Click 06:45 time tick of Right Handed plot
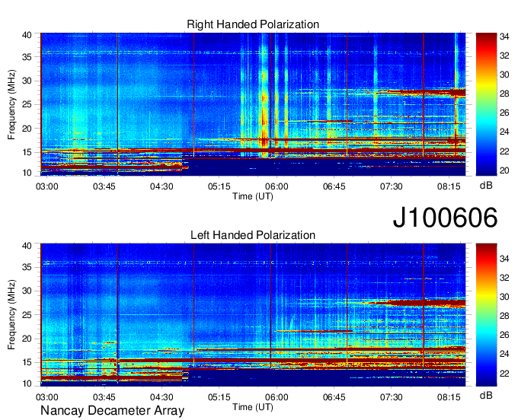 click(334, 186)
